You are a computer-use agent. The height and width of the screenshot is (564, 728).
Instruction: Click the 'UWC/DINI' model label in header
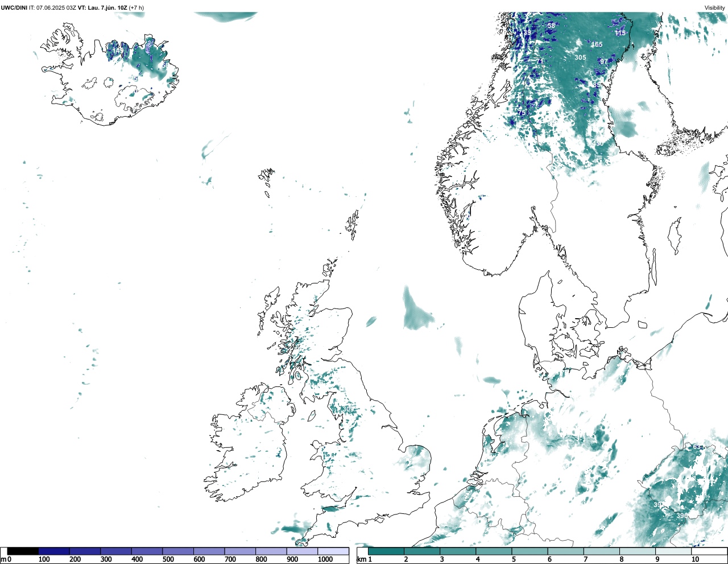pyautogui.click(x=14, y=7)
